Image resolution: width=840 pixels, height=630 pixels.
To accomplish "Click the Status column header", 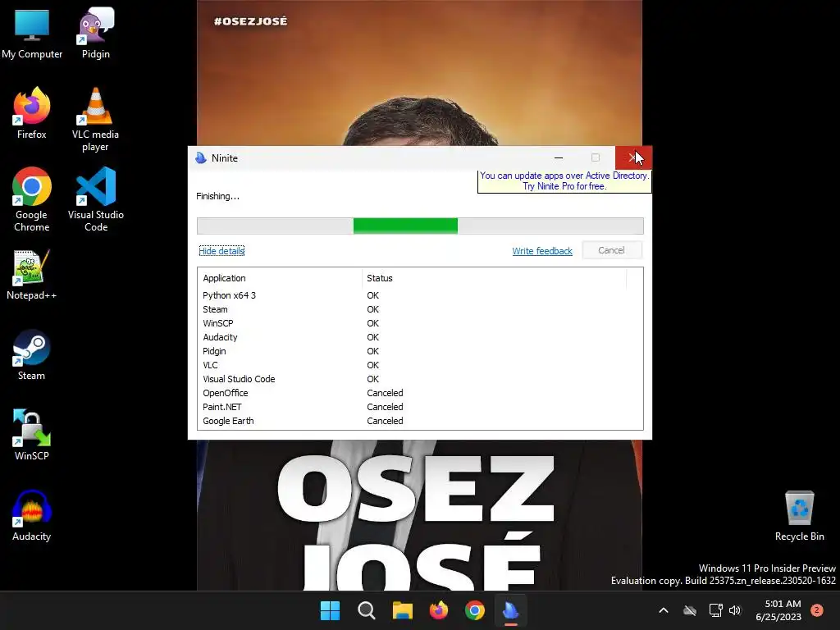I will pyautogui.click(x=494, y=278).
